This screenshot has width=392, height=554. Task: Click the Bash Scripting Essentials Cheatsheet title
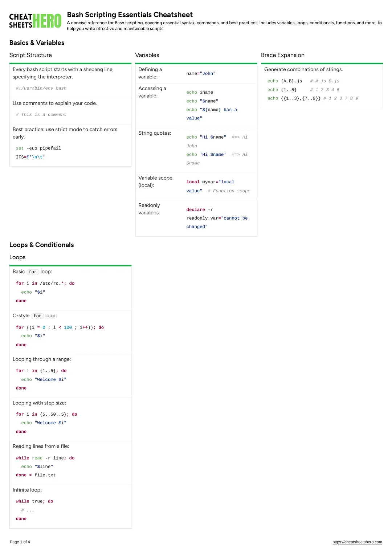[x=130, y=15]
